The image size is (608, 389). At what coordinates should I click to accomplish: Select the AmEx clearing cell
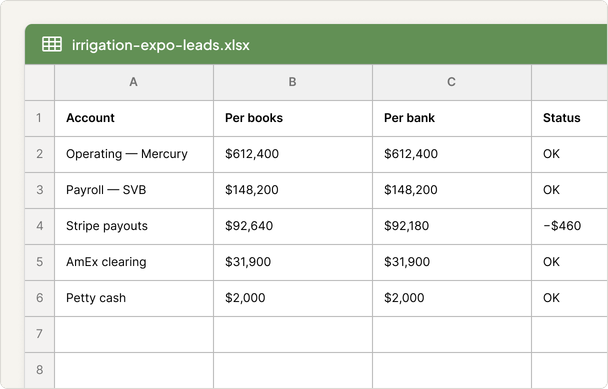[x=134, y=263]
